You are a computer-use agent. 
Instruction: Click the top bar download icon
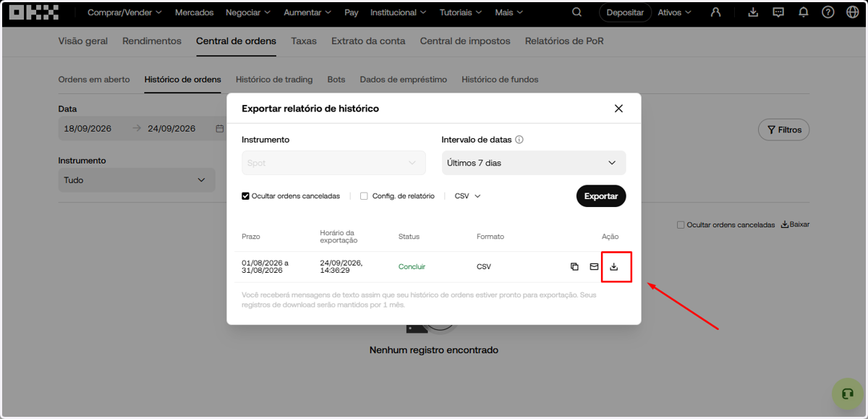pos(753,12)
